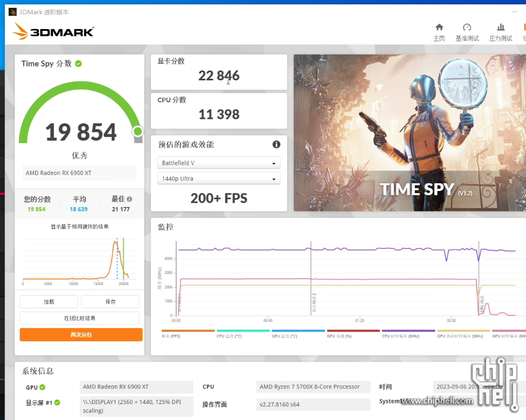Click the DISPLAY1 2560 × 1440 field

[x=136, y=406]
